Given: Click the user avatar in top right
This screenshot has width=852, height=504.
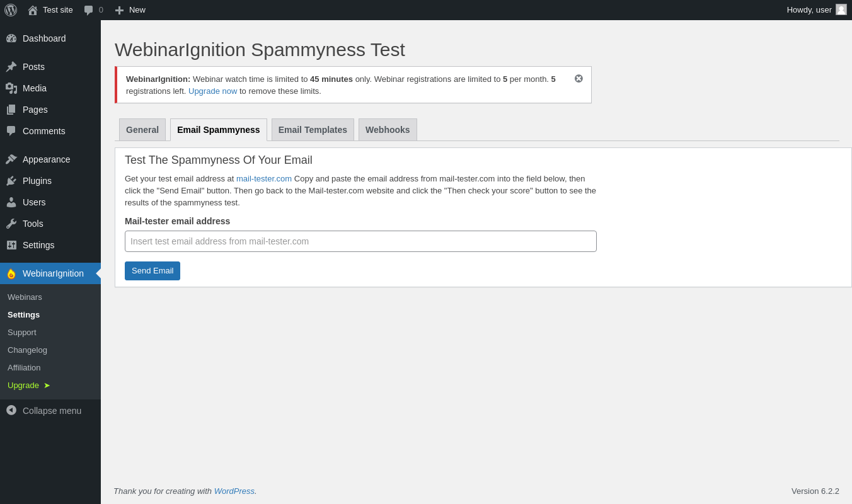Looking at the screenshot, I should click(841, 9).
